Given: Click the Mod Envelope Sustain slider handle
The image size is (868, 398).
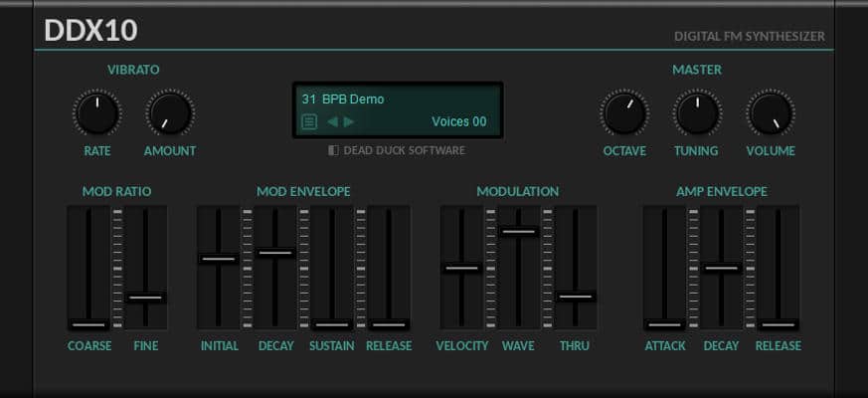Looking at the screenshot, I should click(x=331, y=324).
